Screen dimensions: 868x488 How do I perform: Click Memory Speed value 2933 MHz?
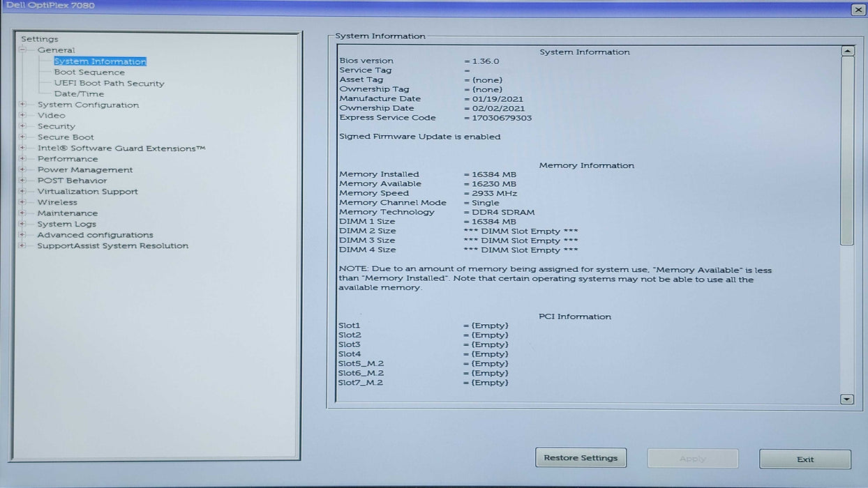click(x=494, y=194)
